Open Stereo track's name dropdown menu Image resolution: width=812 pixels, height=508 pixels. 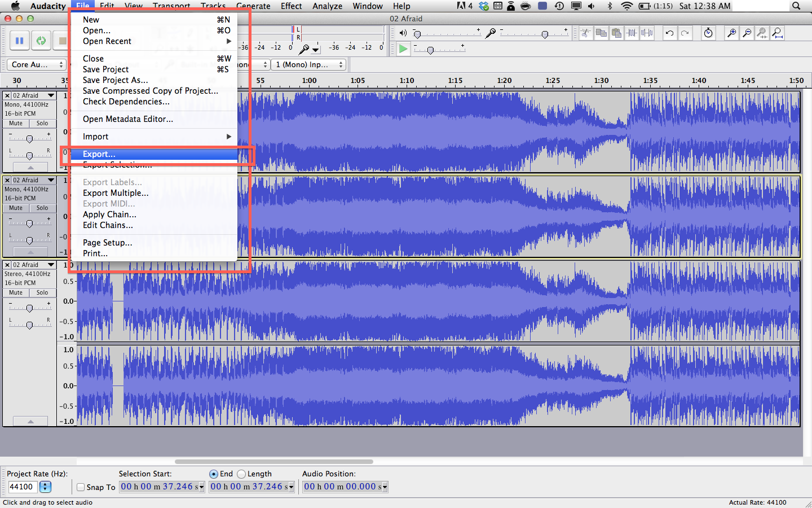pyautogui.click(x=34, y=265)
